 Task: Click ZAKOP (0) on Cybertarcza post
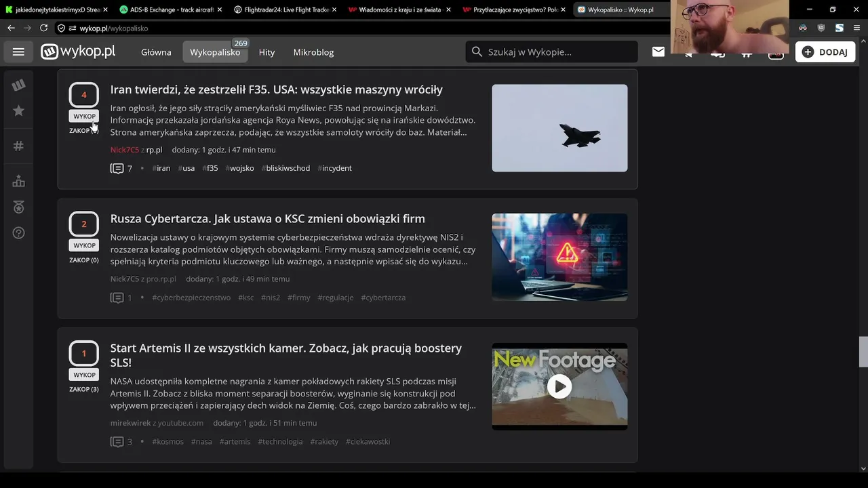point(84,260)
